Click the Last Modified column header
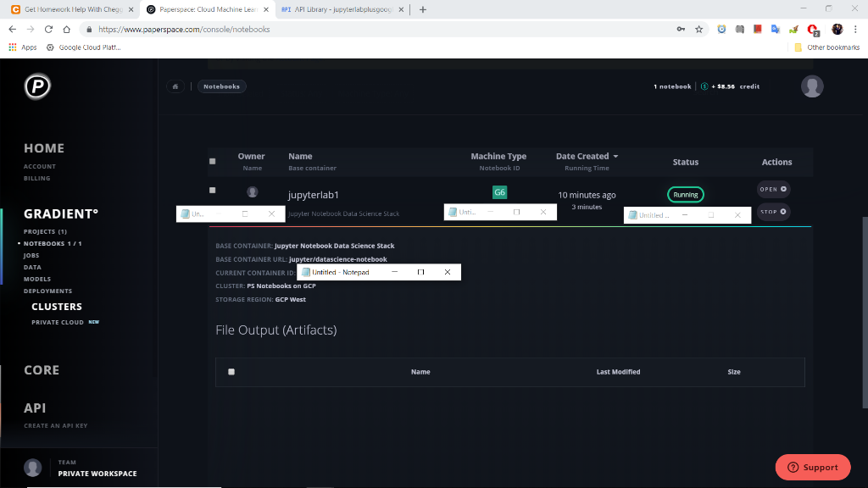Image resolution: width=868 pixels, height=488 pixels. coord(618,372)
